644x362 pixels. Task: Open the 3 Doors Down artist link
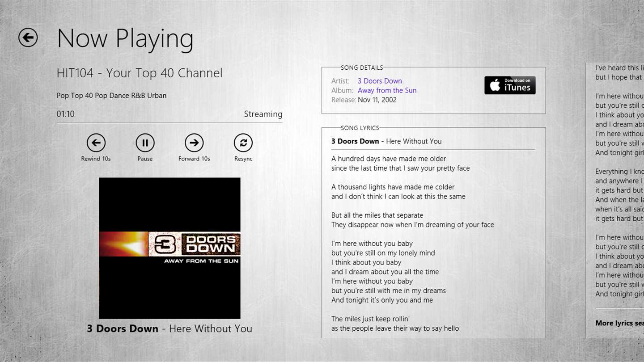380,81
